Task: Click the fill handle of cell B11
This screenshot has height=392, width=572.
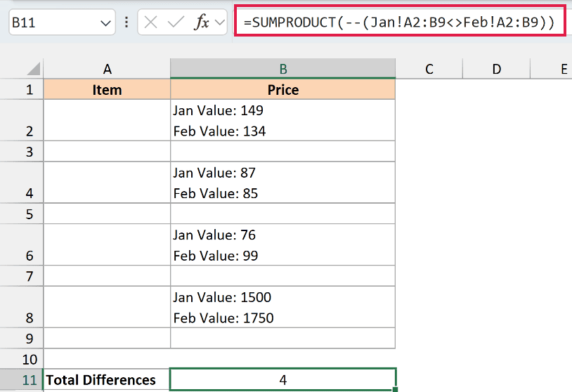Action: pos(395,390)
